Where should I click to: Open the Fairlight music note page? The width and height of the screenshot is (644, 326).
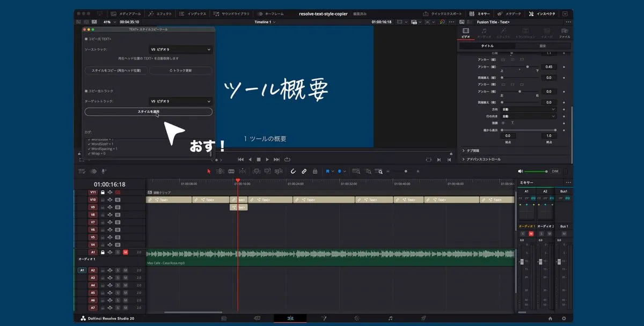tap(390, 318)
